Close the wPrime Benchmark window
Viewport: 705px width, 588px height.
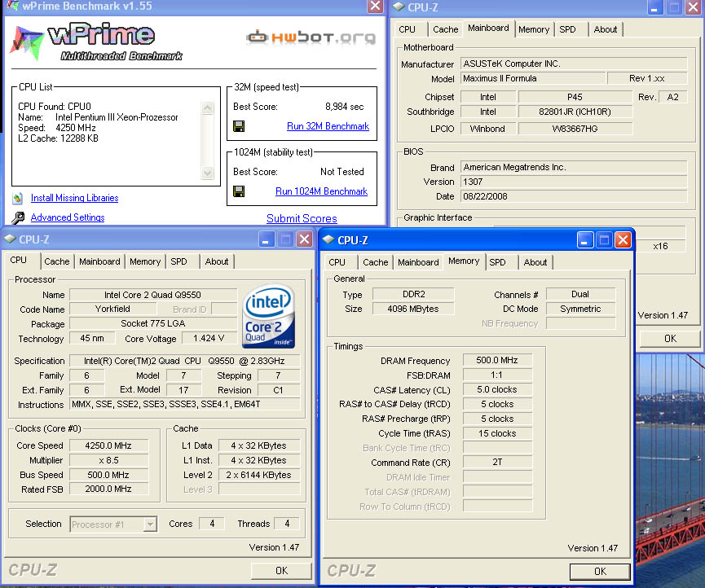(375, 6)
